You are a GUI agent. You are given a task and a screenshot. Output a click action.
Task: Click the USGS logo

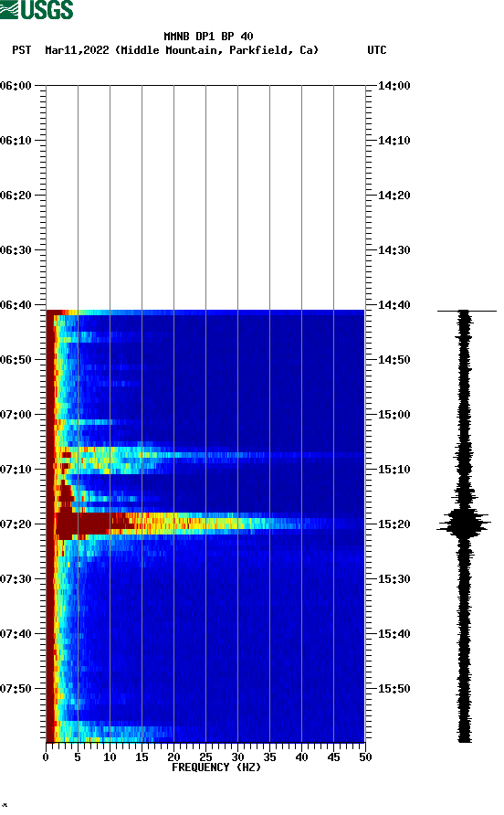click(37, 9)
